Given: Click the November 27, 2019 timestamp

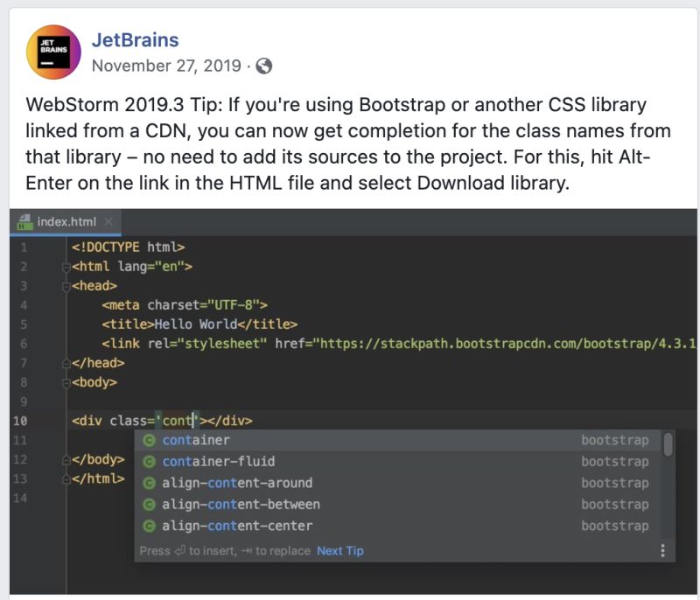Looking at the screenshot, I should pos(168,66).
